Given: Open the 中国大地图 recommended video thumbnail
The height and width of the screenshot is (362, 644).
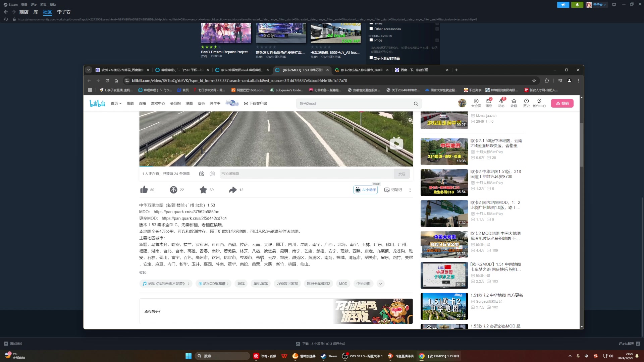Looking at the screenshot, I should (x=444, y=244).
